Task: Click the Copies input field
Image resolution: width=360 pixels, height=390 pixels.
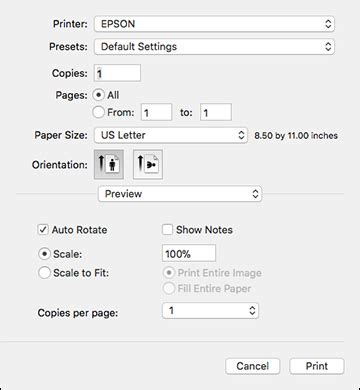Action: (x=118, y=73)
